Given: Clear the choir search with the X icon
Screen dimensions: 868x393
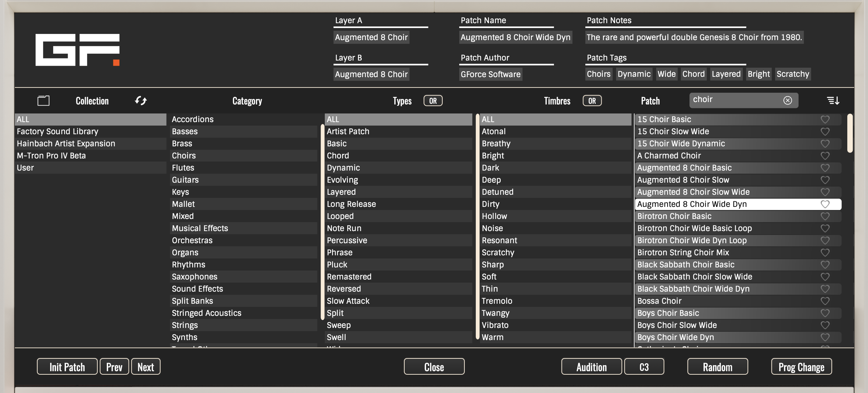Looking at the screenshot, I should [x=787, y=100].
